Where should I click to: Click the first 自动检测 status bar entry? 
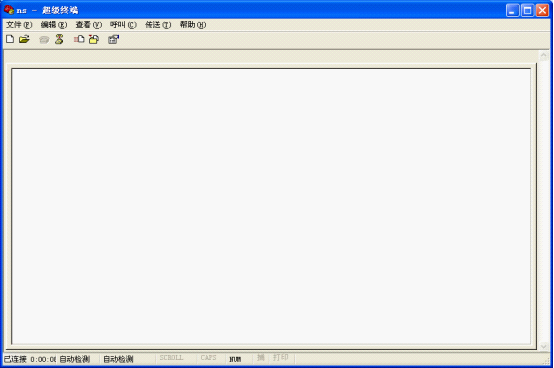point(75,359)
